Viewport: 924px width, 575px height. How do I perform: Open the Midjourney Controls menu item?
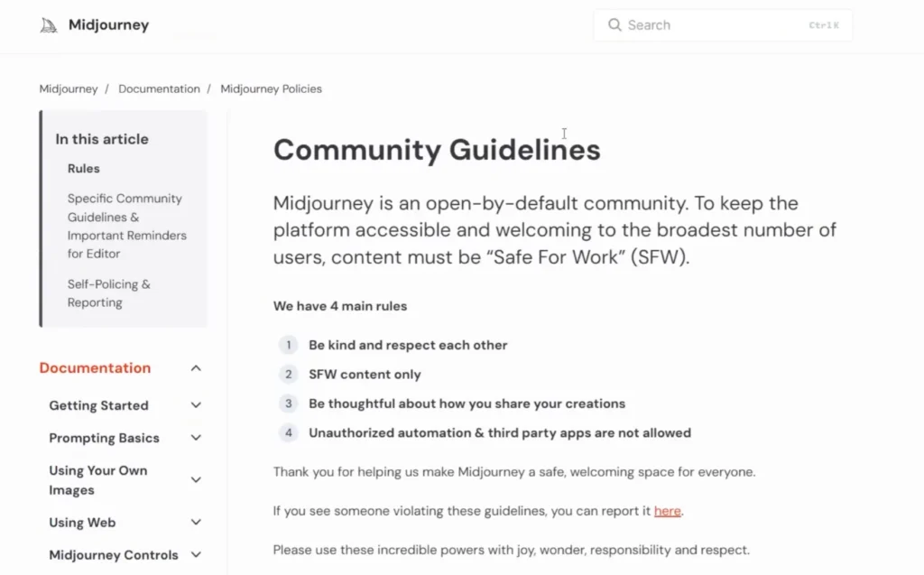(114, 555)
